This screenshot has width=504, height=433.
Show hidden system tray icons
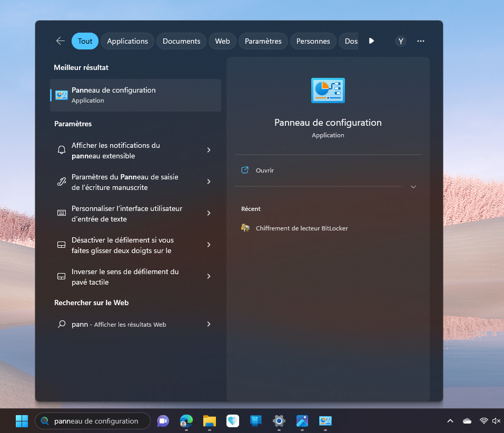[450, 421]
